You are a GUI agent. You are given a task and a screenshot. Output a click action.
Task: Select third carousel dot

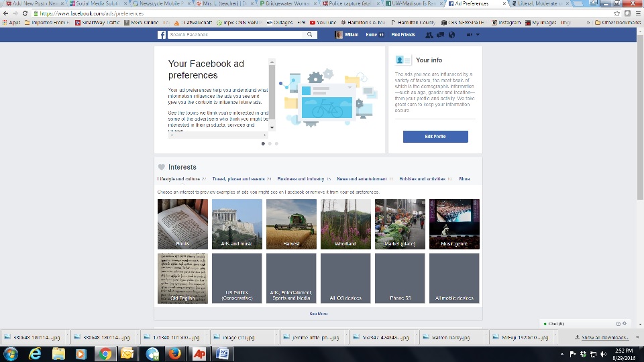[276, 143]
